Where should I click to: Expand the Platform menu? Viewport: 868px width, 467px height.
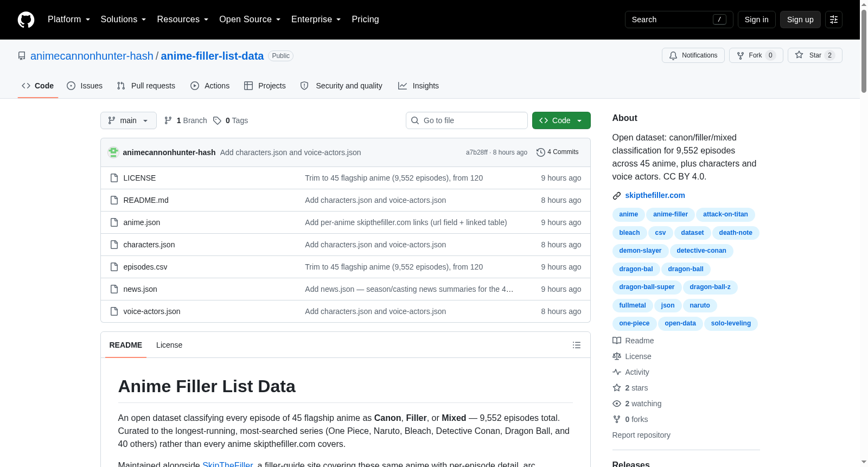(x=69, y=20)
